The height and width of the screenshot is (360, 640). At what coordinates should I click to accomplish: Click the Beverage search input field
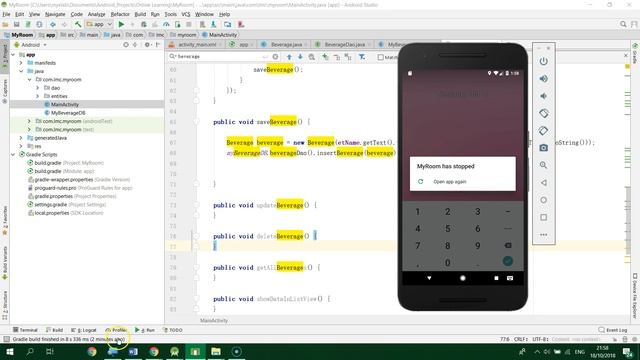220,57
